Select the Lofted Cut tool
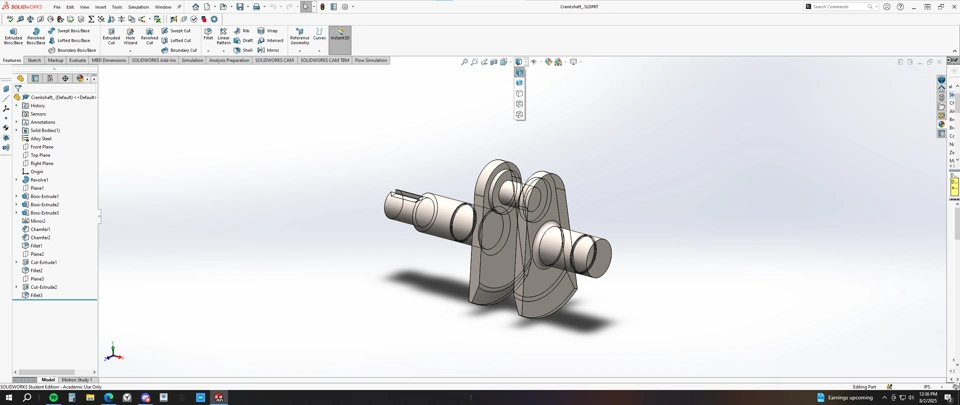The width and height of the screenshot is (960, 405). (x=176, y=40)
